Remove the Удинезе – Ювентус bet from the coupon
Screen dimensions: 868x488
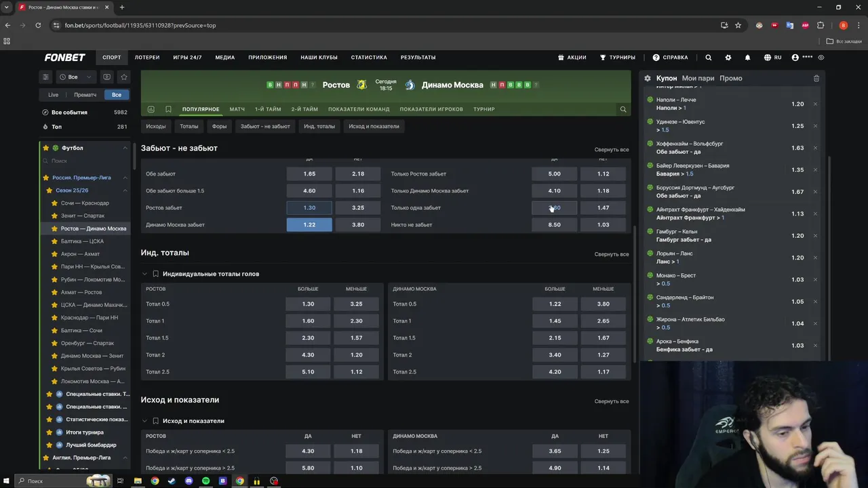click(815, 126)
